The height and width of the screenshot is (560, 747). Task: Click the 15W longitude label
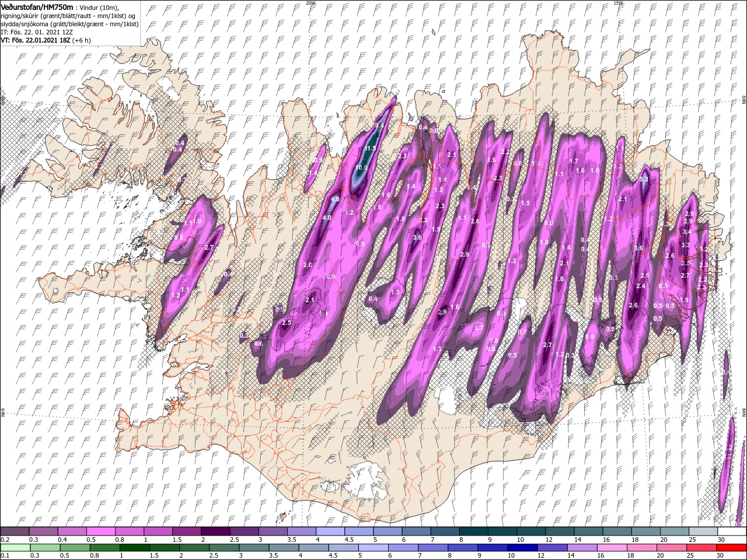pos(619,2)
